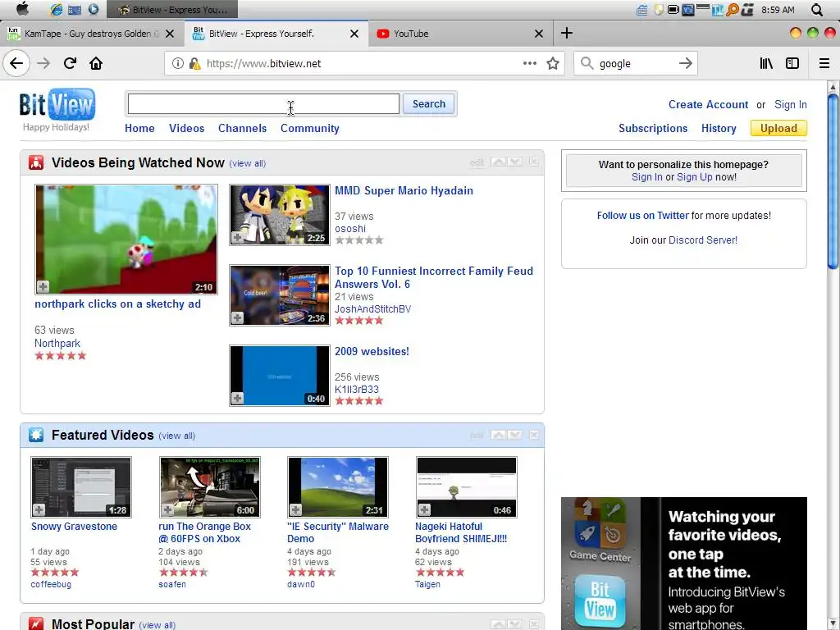This screenshot has height=630, width=840.
Task: Remove Videos Being Watched Now module
Action: pos(533,162)
